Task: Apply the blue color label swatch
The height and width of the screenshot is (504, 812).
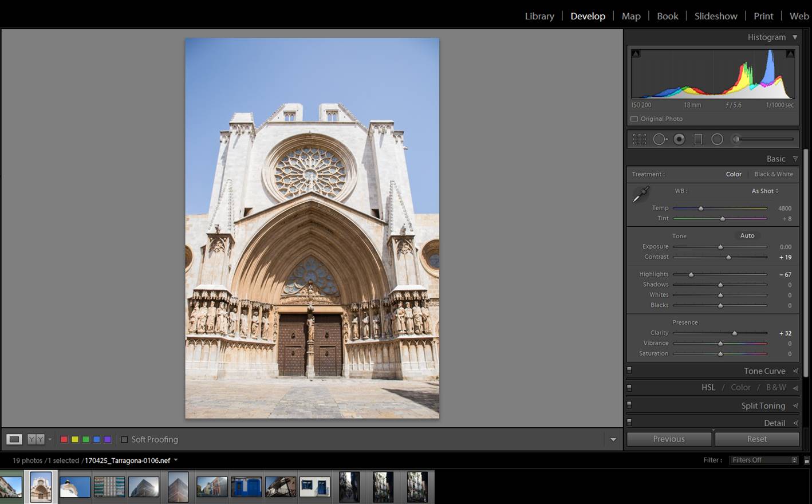Action: (97, 439)
